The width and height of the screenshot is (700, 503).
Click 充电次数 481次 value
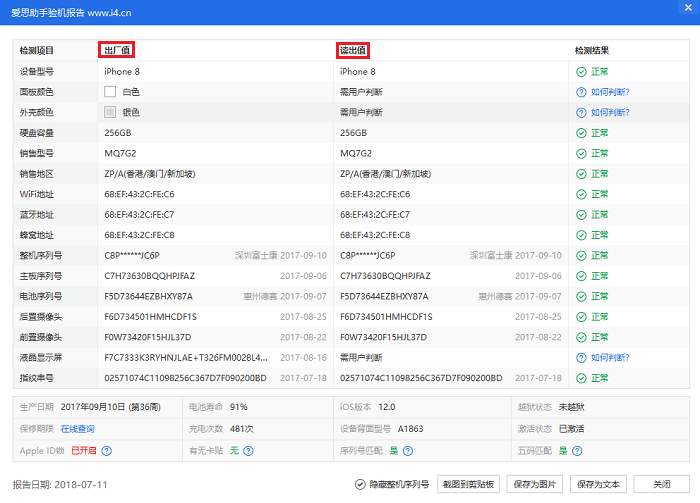(242, 429)
